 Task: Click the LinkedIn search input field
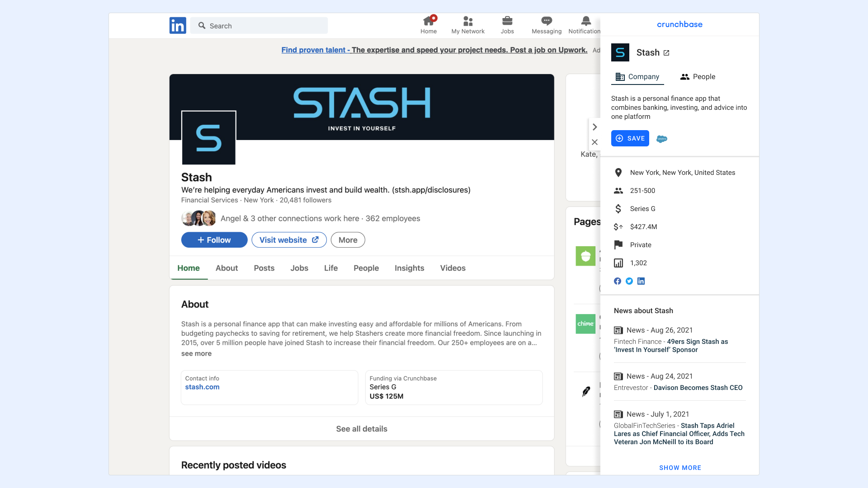pyautogui.click(x=261, y=26)
